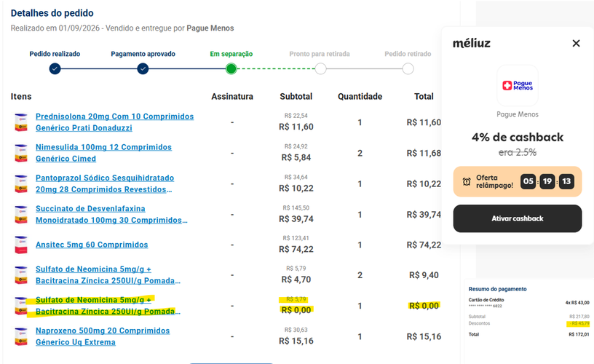594x364 pixels.
Task: Click the Pagamento aprovado checkmark step
Action: (143, 69)
